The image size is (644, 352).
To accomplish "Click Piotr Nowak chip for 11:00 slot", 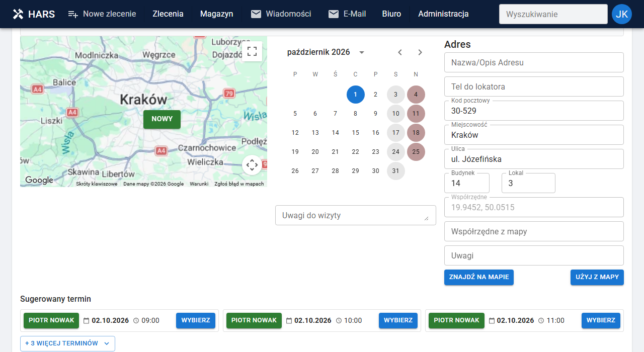I will pos(457,320).
